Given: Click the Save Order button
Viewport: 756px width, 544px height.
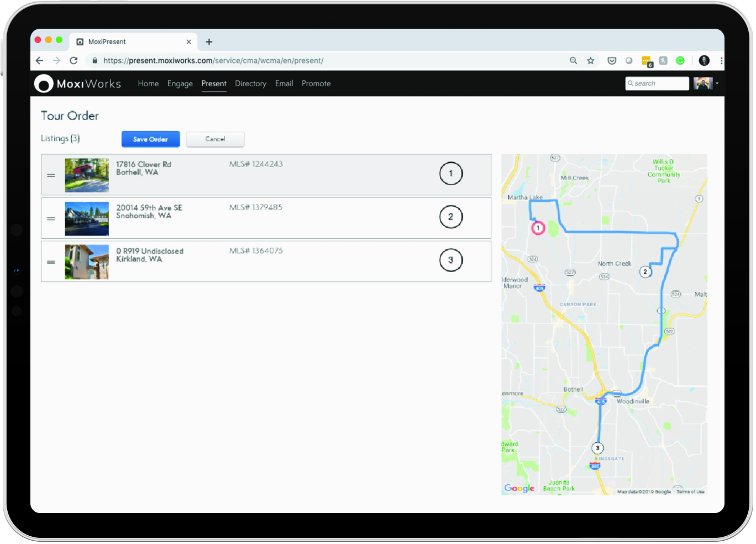Looking at the screenshot, I should pos(150,139).
